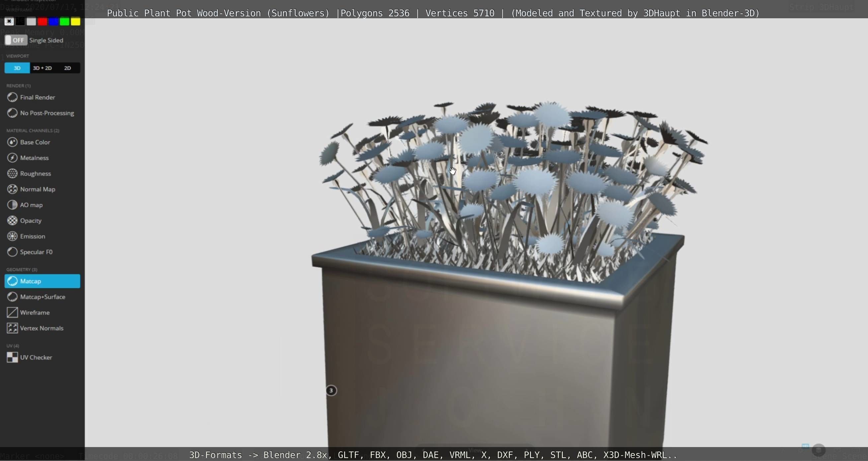The image size is (868, 461).
Task: Show the Metalness channel icon
Action: [13, 158]
